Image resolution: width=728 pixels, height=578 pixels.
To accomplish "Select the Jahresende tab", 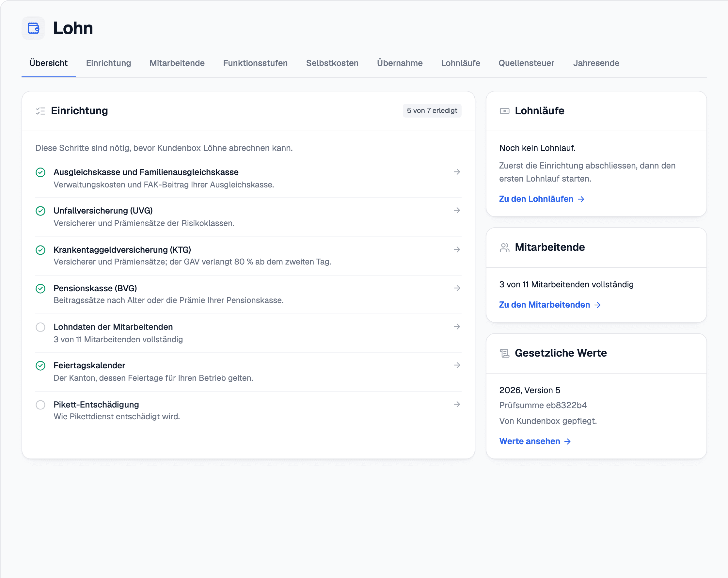I will click(596, 63).
